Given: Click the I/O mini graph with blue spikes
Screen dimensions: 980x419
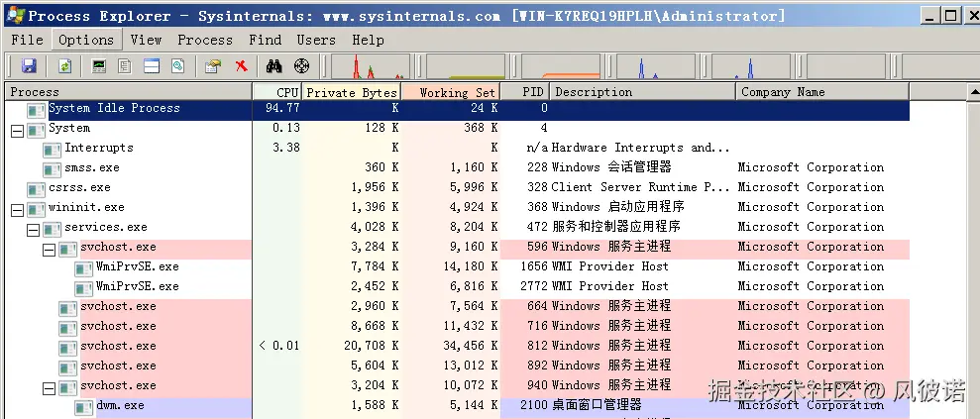Looking at the screenshot, I should pos(656,66).
